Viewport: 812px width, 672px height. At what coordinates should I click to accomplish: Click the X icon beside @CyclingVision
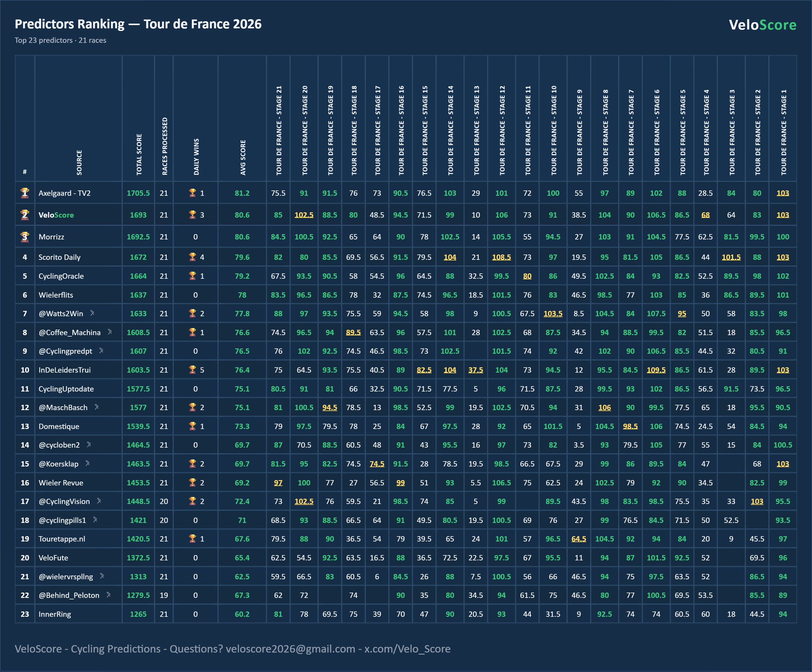pyautogui.click(x=99, y=501)
